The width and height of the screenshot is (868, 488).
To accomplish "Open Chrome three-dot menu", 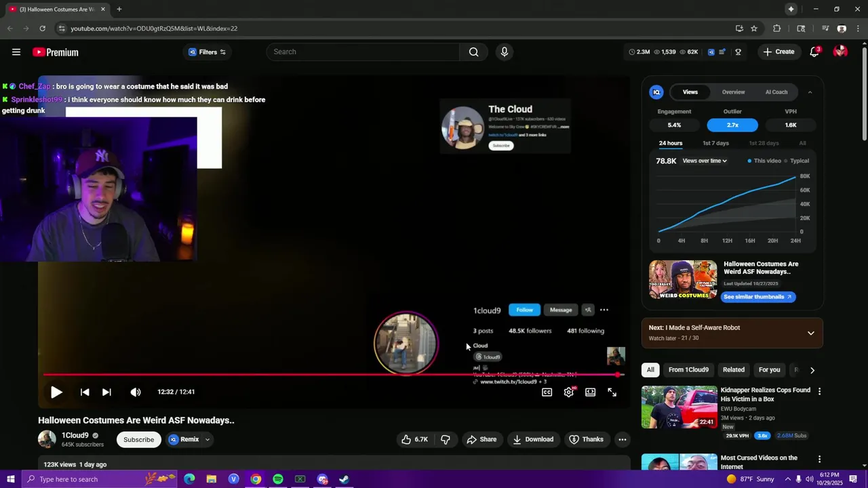I will [x=858, y=28].
